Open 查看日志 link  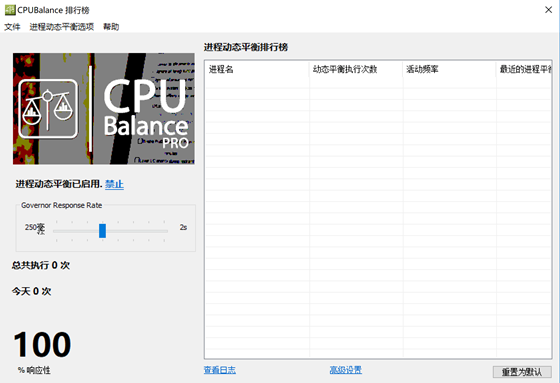tap(220, 370)
